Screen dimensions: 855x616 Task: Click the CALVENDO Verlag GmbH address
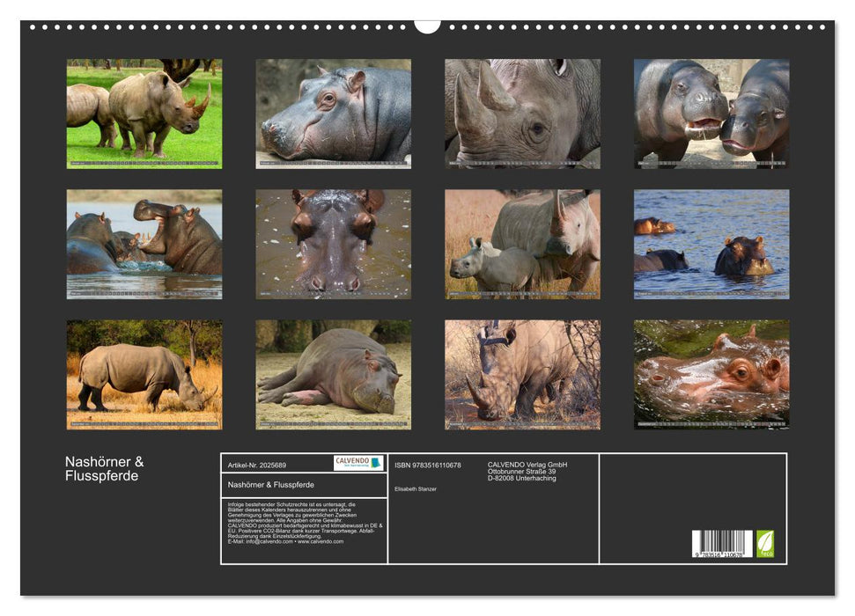[527, 471]
